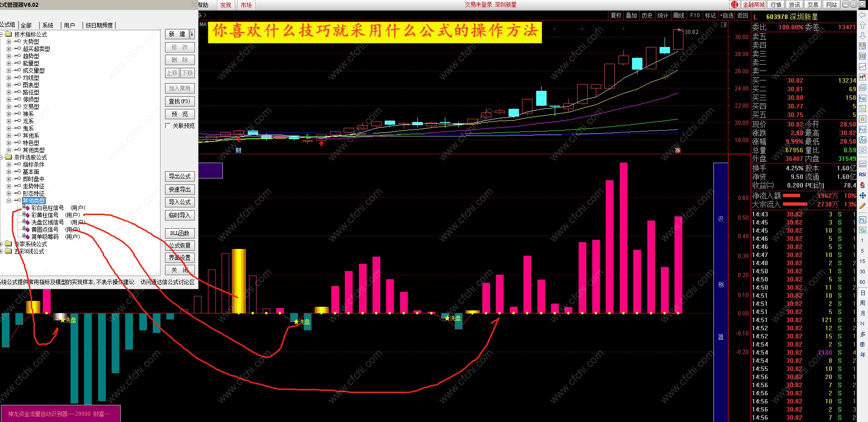868x422 pixels.
Task: Select the 15 minute period toggle
Action: [862, 261]
